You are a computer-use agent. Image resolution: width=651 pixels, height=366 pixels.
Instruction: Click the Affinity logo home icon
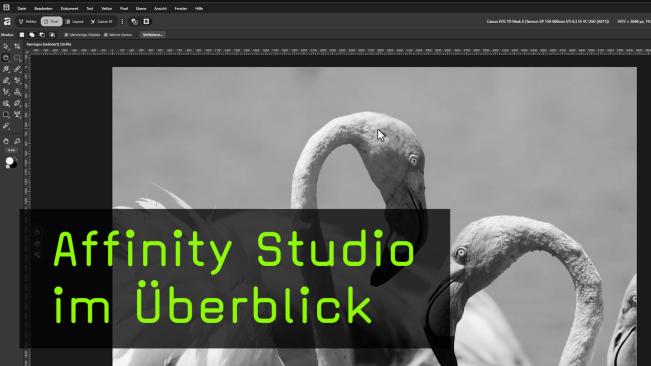tap(7, 22)
